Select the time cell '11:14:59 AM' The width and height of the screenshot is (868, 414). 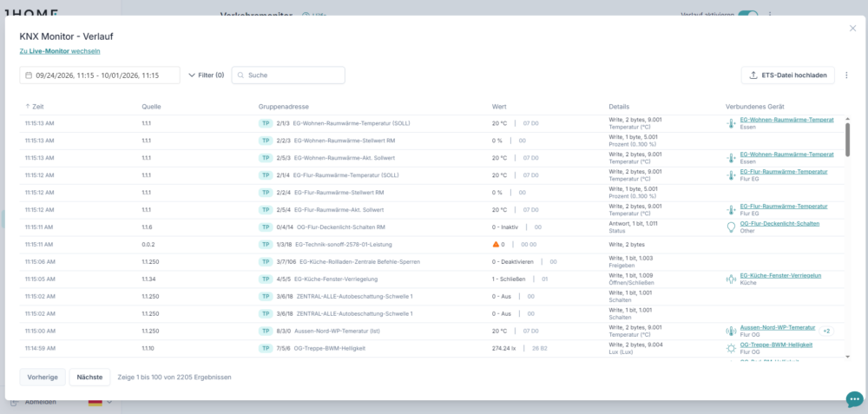pyautogui.click(x=39, y=349)
